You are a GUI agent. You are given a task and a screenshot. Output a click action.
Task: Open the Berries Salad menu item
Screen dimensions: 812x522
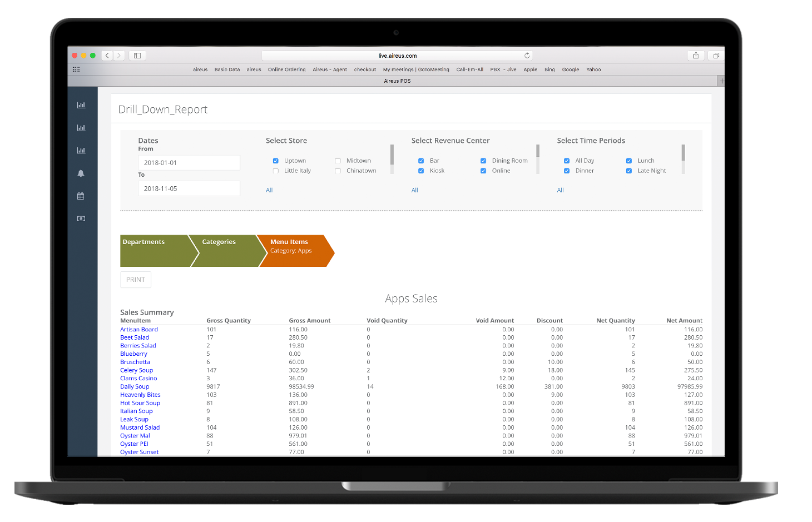[x=138, y=346]
